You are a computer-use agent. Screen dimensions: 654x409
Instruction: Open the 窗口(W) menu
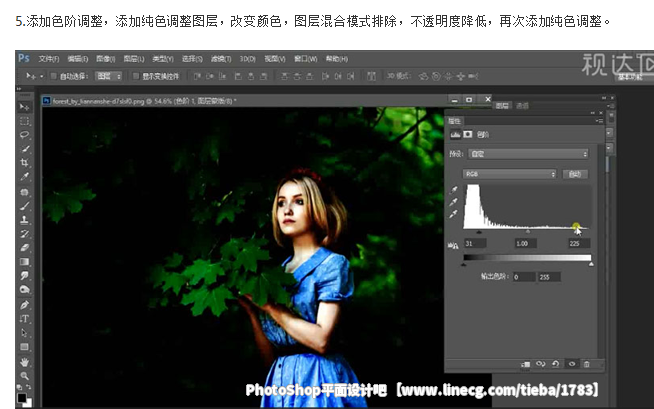point(306,59)
